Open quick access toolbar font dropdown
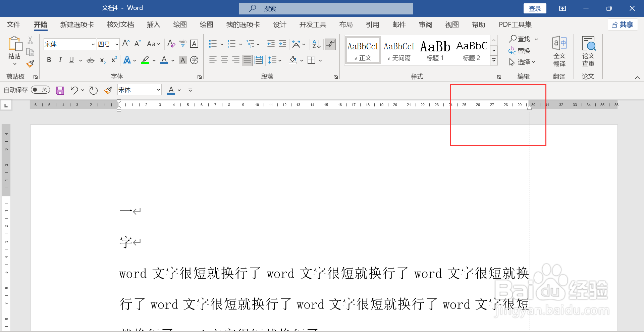 coord(159,90)
